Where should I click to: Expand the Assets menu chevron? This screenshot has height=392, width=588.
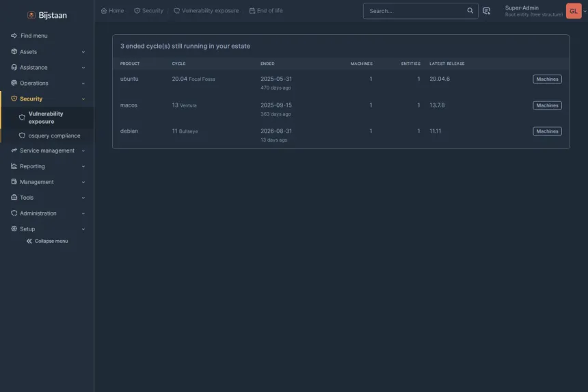tap(83, 52)
